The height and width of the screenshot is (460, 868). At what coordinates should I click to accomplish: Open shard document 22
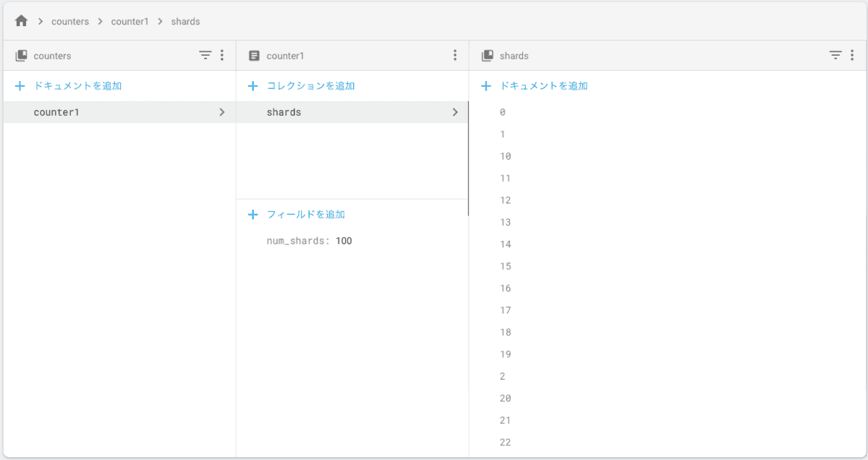click(505, 443)
